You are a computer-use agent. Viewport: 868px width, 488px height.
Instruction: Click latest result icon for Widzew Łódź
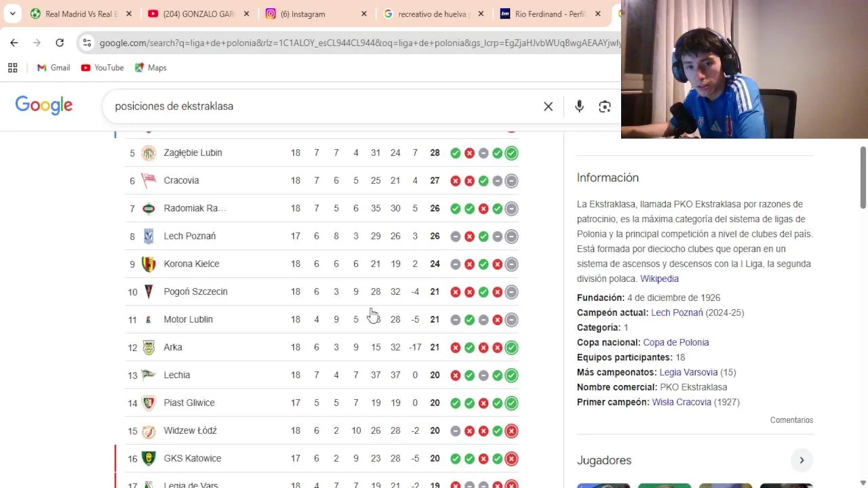pos(511,430)
